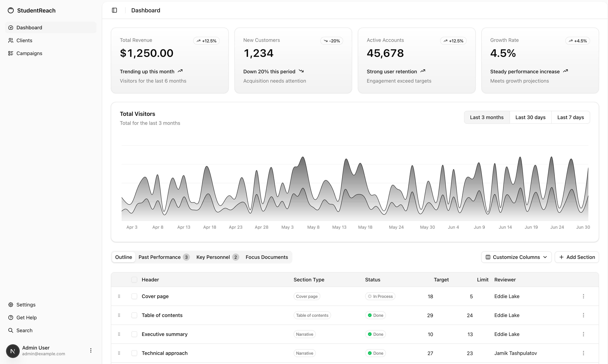Open the actions menu for Technical approach row
This screenshot has width=608, height=364.
(x=584, y=353)
